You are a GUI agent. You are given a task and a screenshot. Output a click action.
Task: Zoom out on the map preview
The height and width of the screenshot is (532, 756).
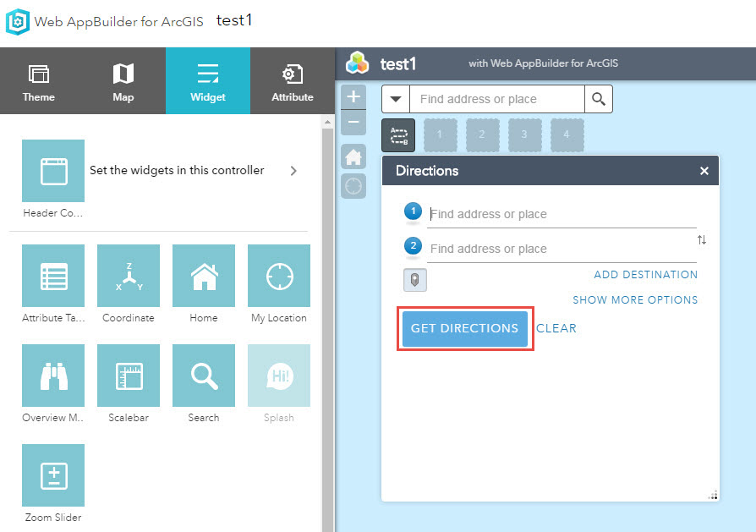click(353, 122)
